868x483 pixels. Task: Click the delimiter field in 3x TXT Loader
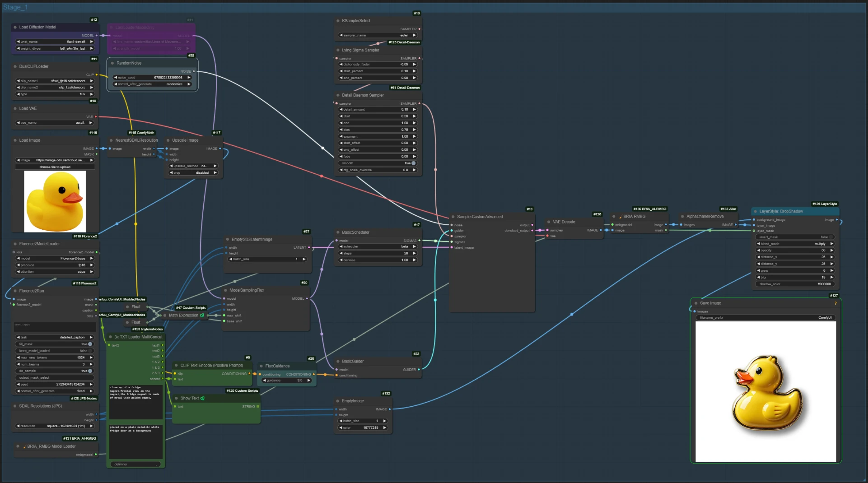(x=135, y=464)
